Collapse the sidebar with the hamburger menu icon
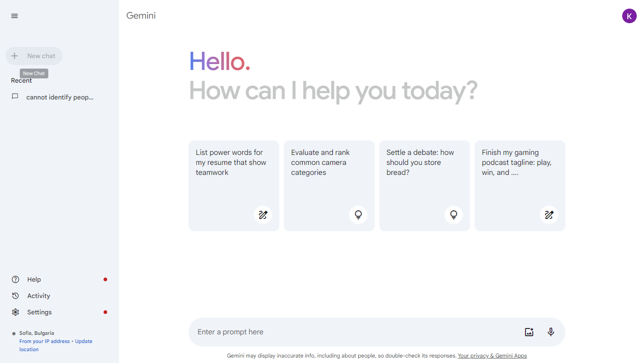Screen dimensions: 644x363 coord(15,16)
